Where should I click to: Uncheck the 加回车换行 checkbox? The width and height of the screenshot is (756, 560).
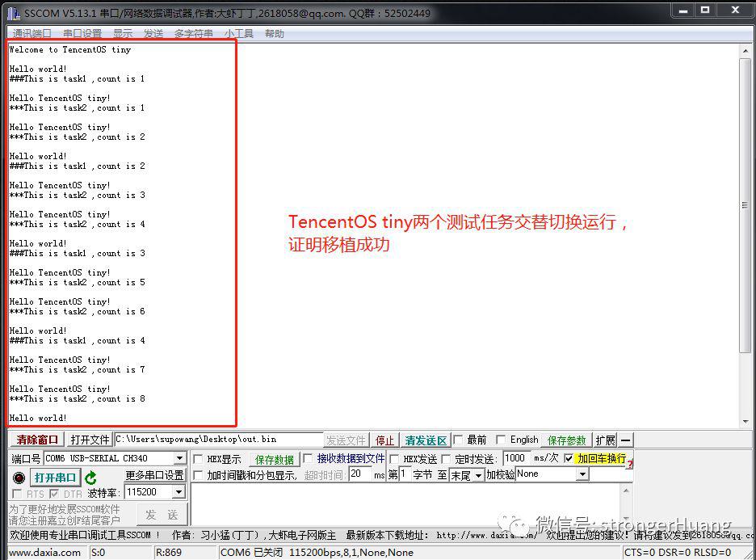(x=569, y=457)
